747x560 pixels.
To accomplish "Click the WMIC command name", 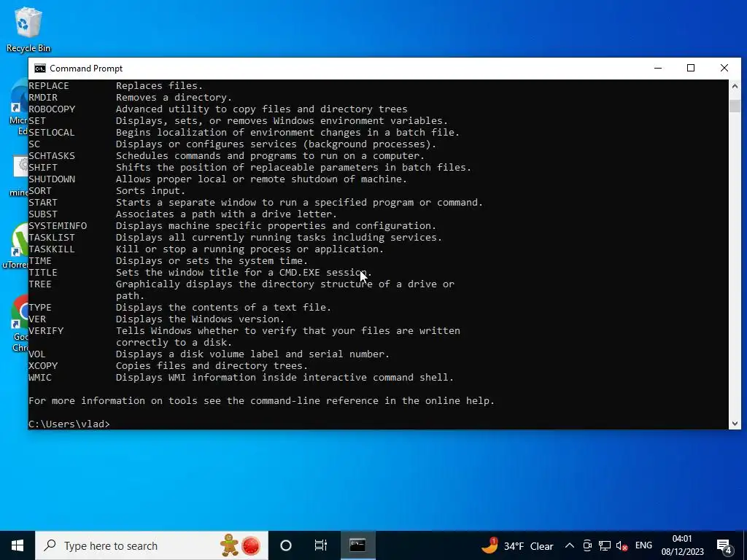I will pos(40,378).
